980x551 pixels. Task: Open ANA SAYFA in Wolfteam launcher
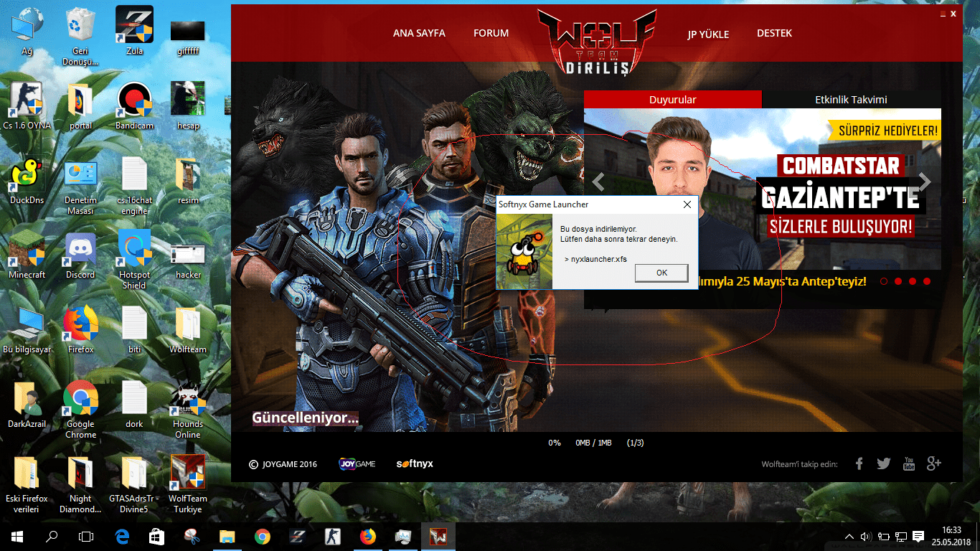(x=419, y=33)
